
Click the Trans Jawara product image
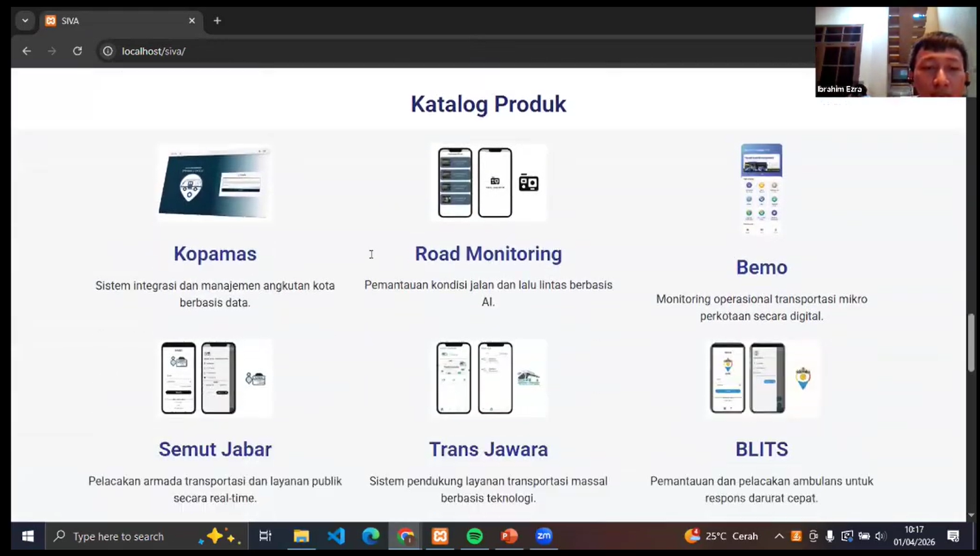(x=488, y=378)
